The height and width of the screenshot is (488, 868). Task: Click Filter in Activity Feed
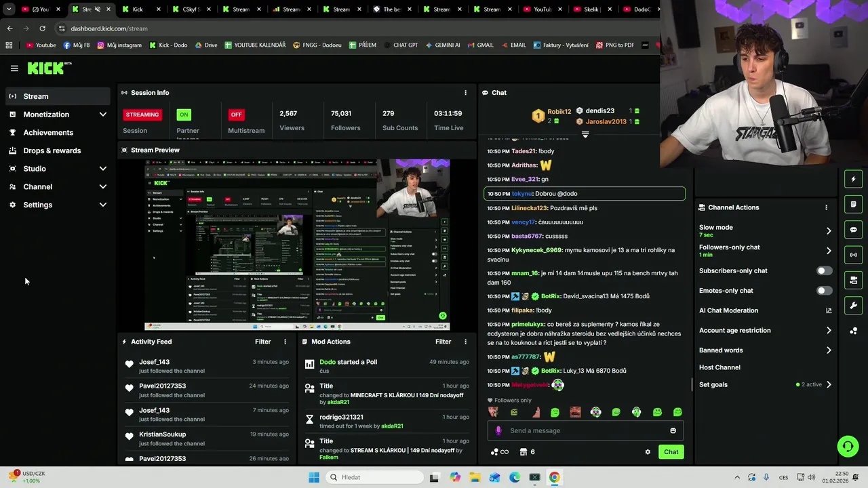[262, 342]
